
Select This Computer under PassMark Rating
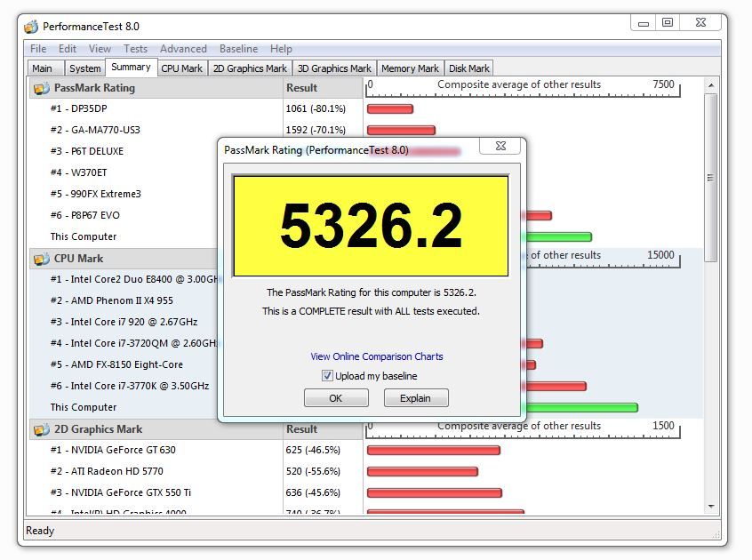84,236
